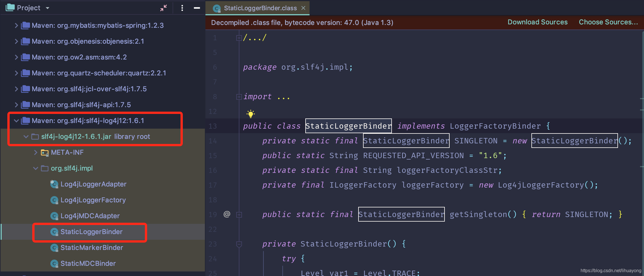Click line number 13 in the gutter
The height and width of the screenshot is (276, 644).
pos(213,126)
